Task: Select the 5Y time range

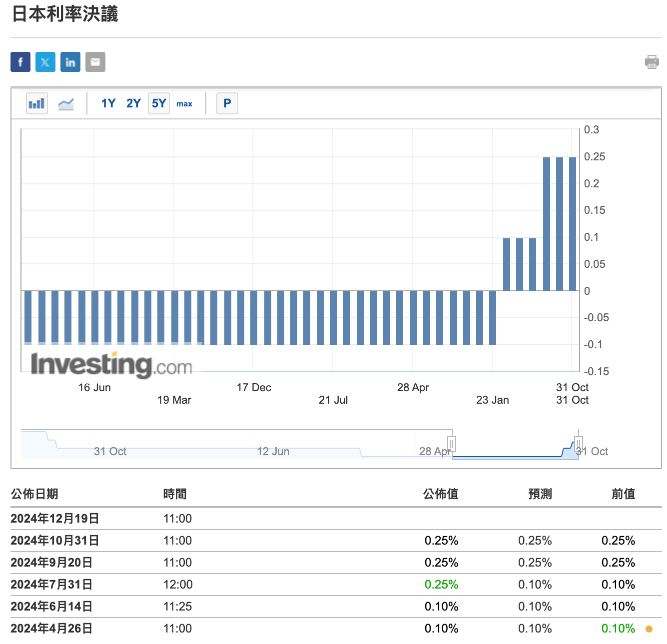Action: [x=159, y=103]
